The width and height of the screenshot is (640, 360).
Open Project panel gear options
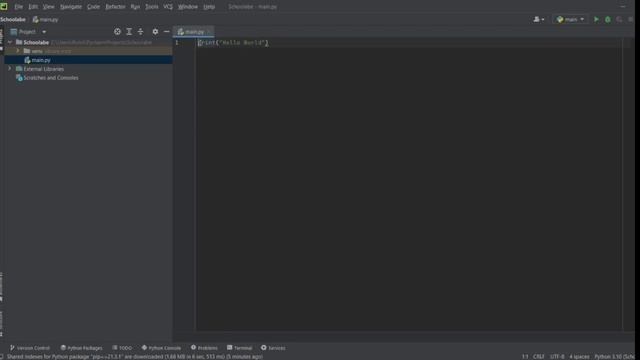point(155,31)
